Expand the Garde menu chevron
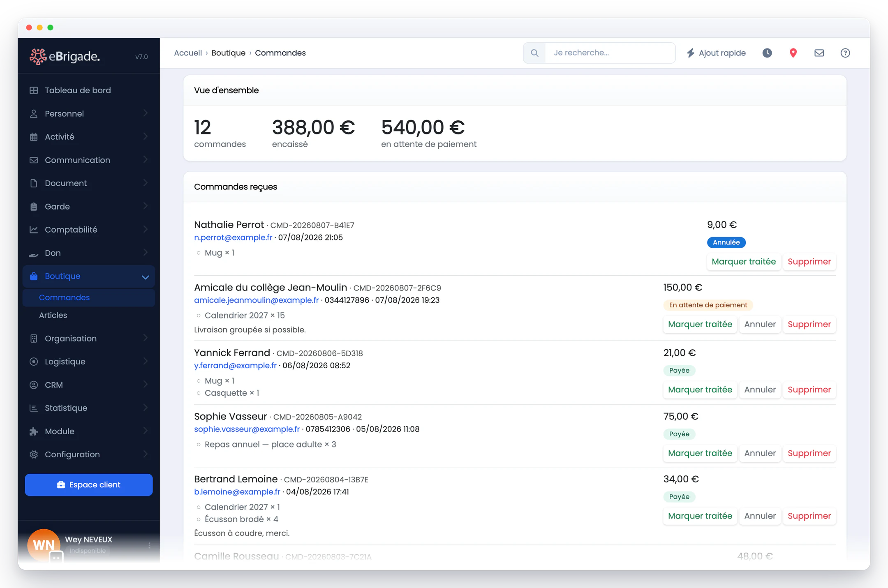This screenshot has height=588, width=888. 146,206
